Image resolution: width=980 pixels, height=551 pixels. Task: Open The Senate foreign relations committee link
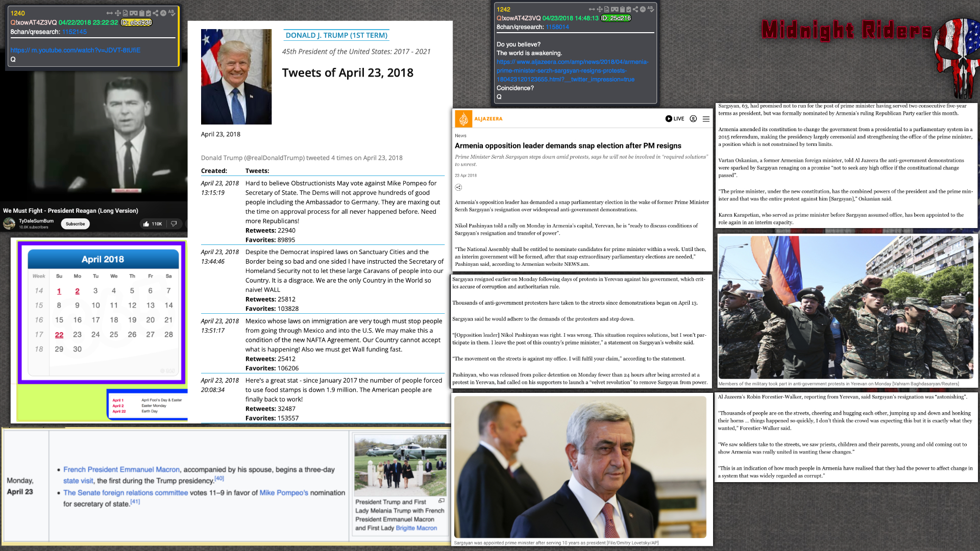126,493
